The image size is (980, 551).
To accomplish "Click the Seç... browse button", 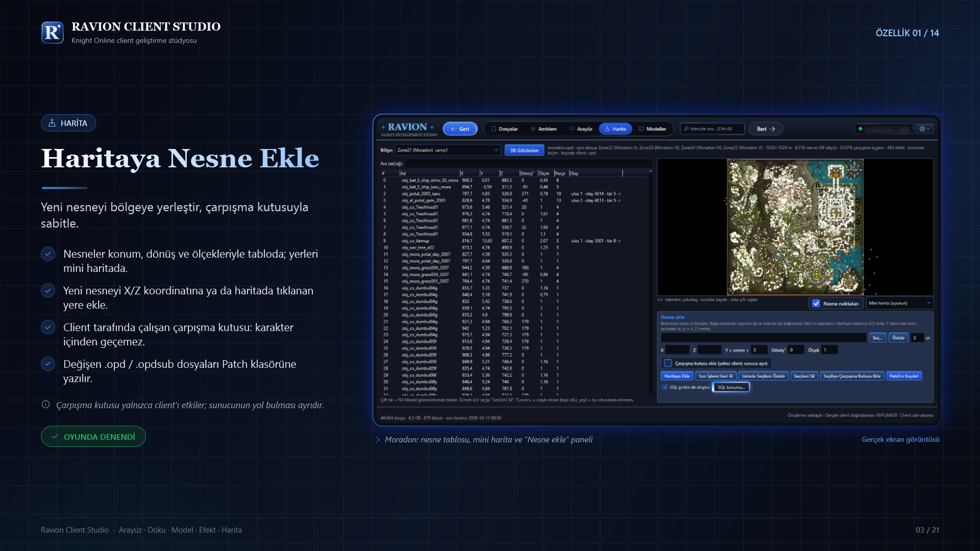I will [x=877, y=338].
